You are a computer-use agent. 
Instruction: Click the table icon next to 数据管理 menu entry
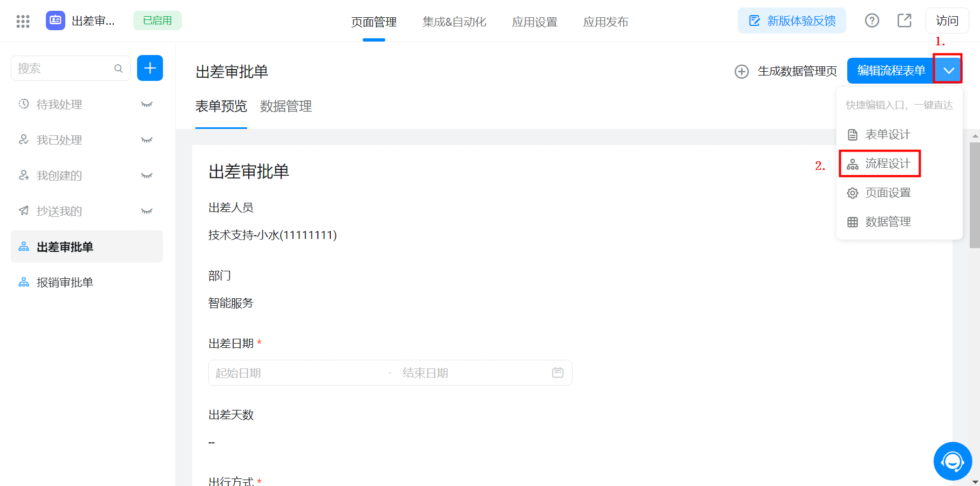pyautogui.click(x=853, y=222)
